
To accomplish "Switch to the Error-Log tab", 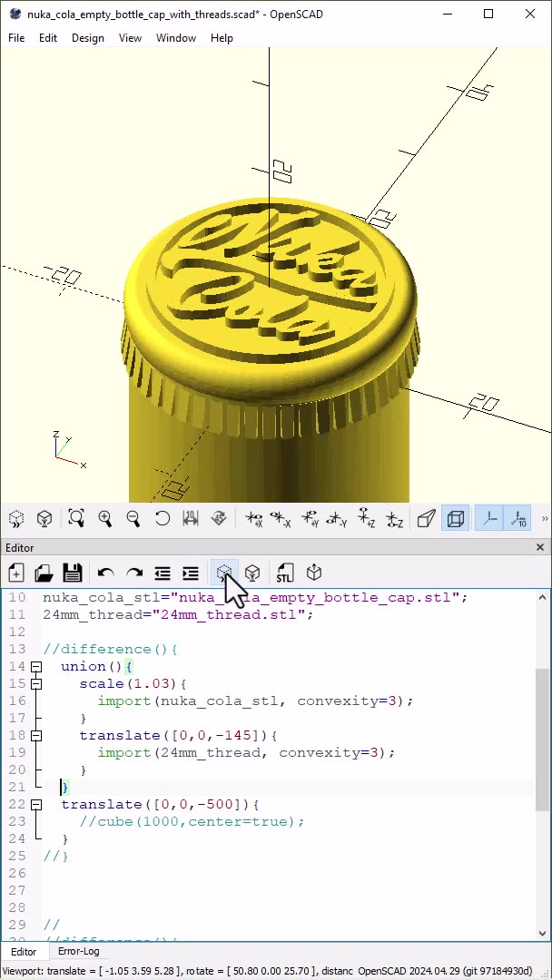I will [78, 951].
